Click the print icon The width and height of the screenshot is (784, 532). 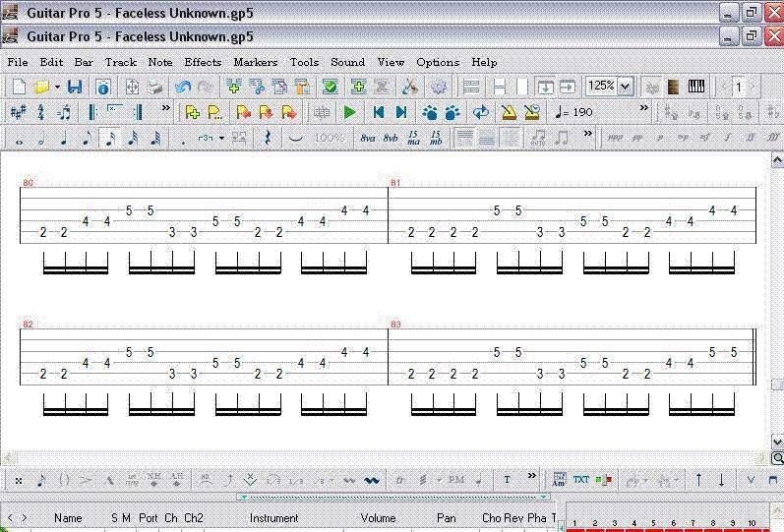(154, 88)
